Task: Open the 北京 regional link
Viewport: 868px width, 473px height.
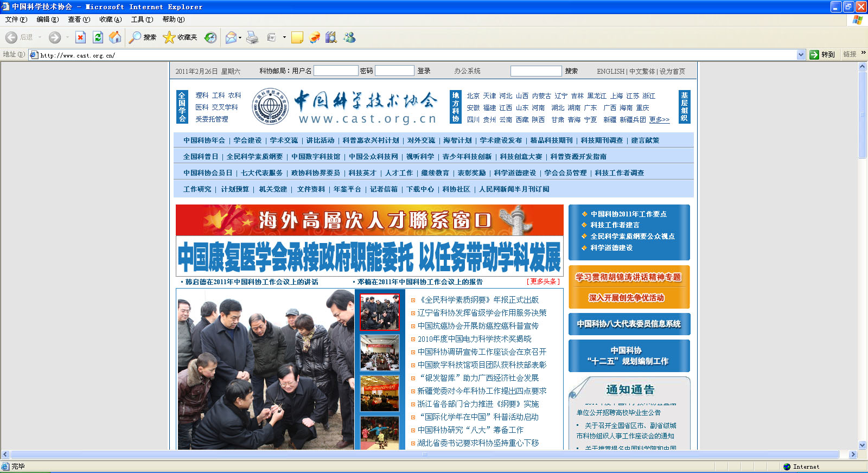Action: pyautogui.click(x=473, y=96)
